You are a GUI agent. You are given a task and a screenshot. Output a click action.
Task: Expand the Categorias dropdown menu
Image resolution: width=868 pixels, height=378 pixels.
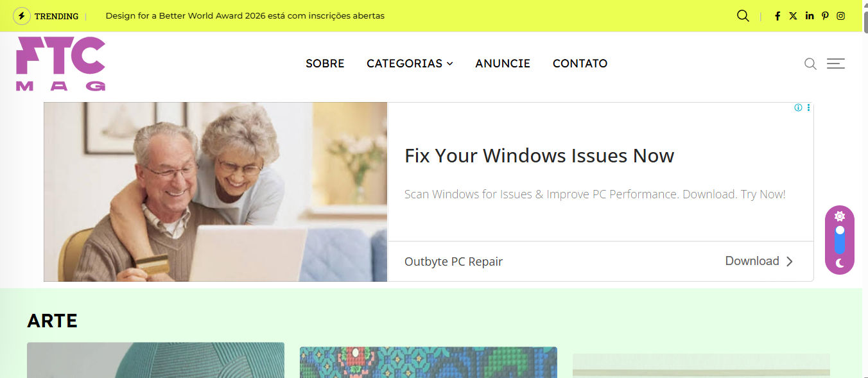point(410,64)
